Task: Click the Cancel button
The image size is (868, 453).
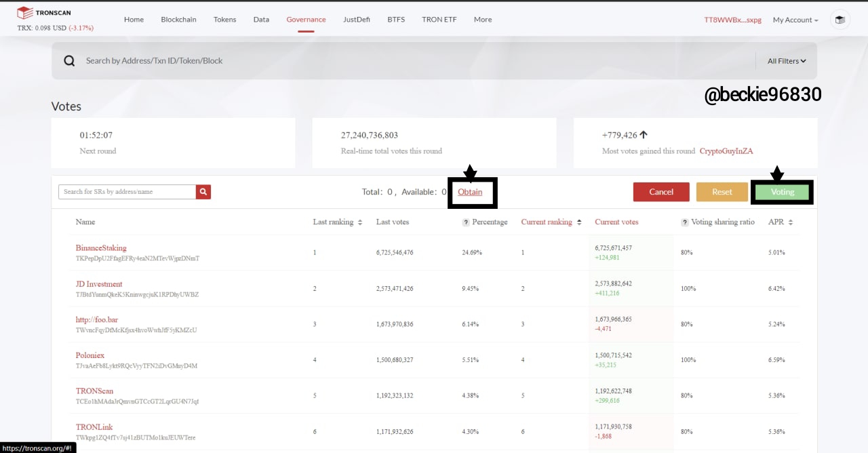Action: point(661,192)
